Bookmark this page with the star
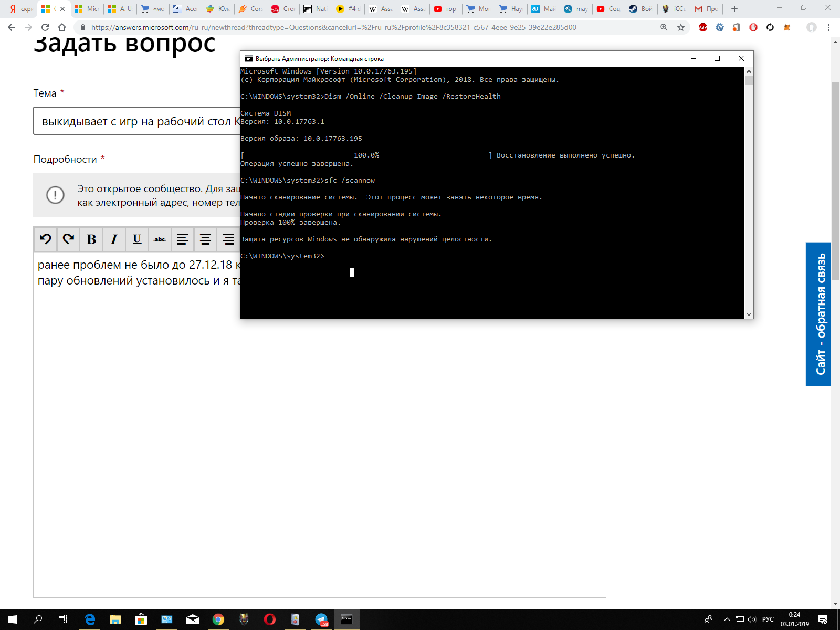This screenshot has width=840, height=630. (681, 27)
